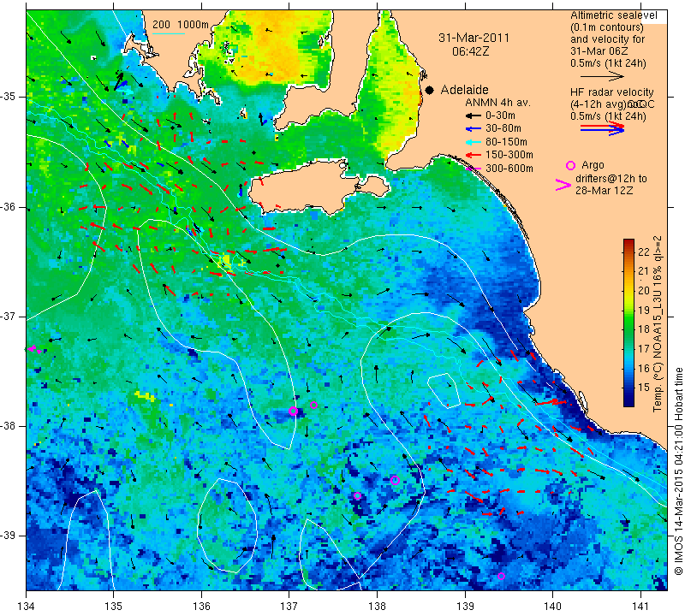Click the magenta 300-600m legend arrow
Viewport: 685px width, 616px height.
[x=473, y=168]
